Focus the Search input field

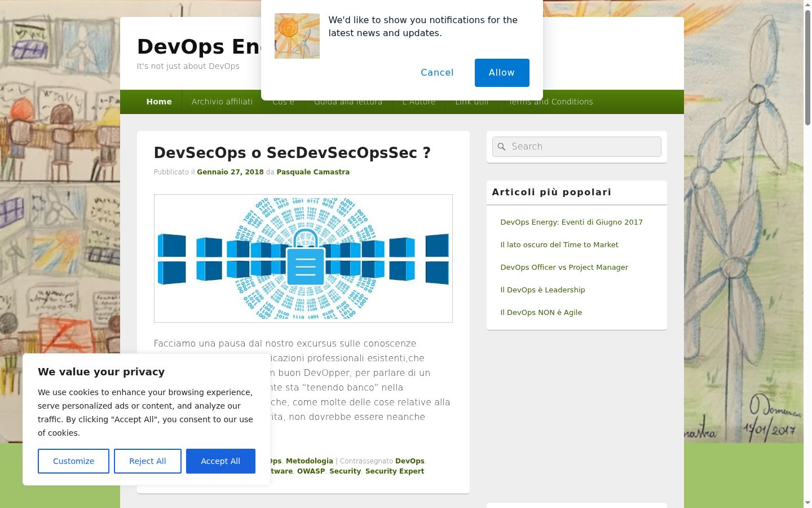click(x=577, y=147)
